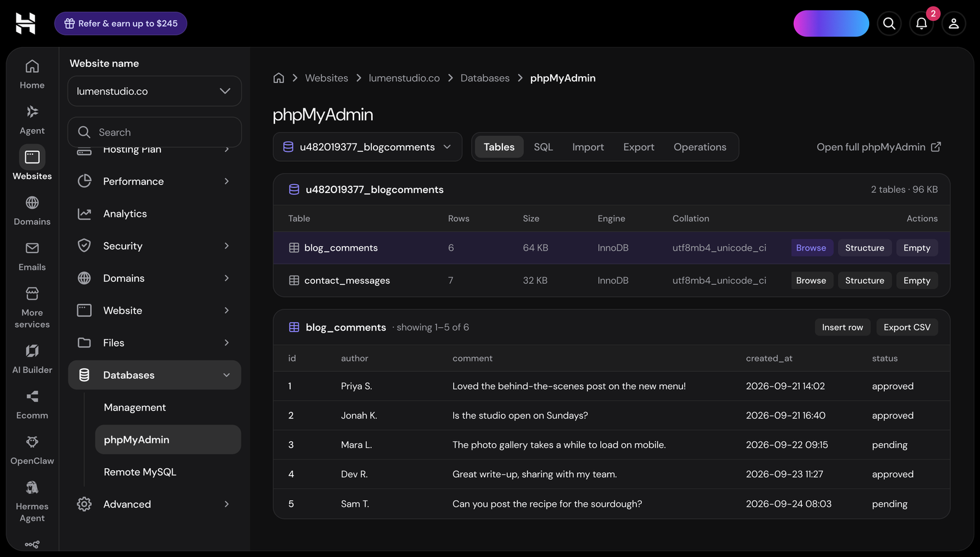Open the u482019377_blogcomments database selector
This screenshot has width=980, height=557.
tap(367, 147)
